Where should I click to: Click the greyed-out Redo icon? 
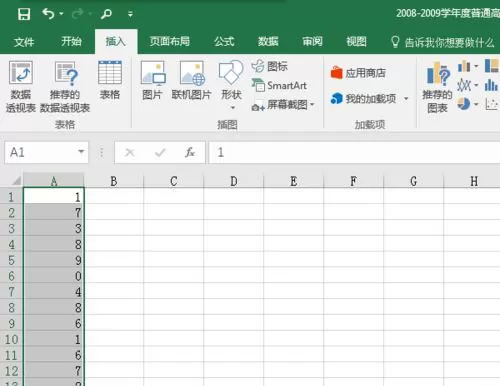78,14
